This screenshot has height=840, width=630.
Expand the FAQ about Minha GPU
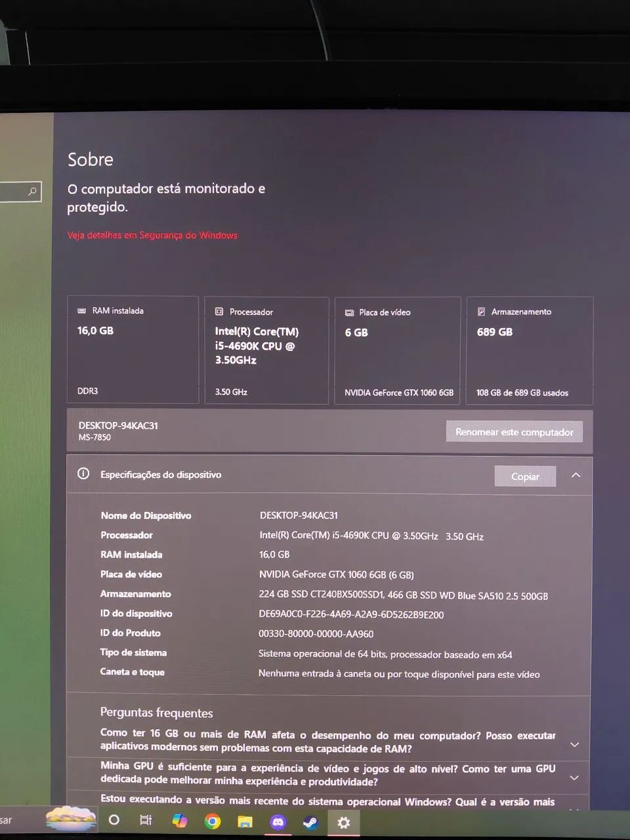[574, 778]
